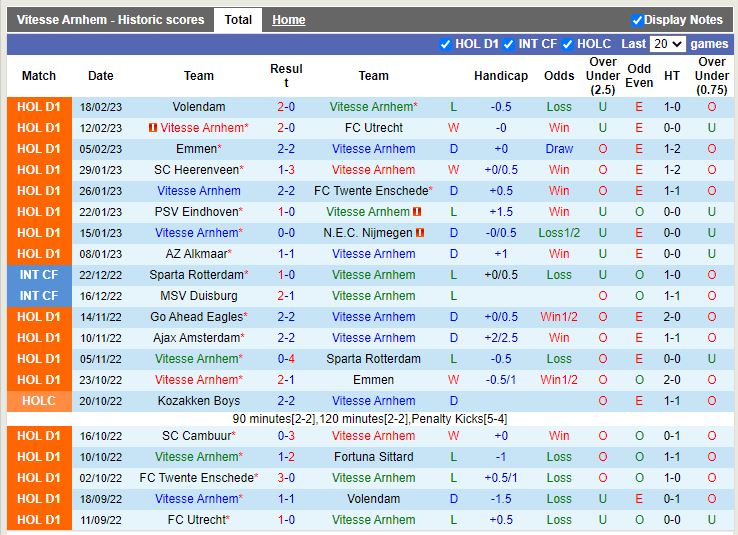Screen dimensions: 738x535
Task: Click the 1-3 result for SC Heerenveen match
Action: coord(286,170)
